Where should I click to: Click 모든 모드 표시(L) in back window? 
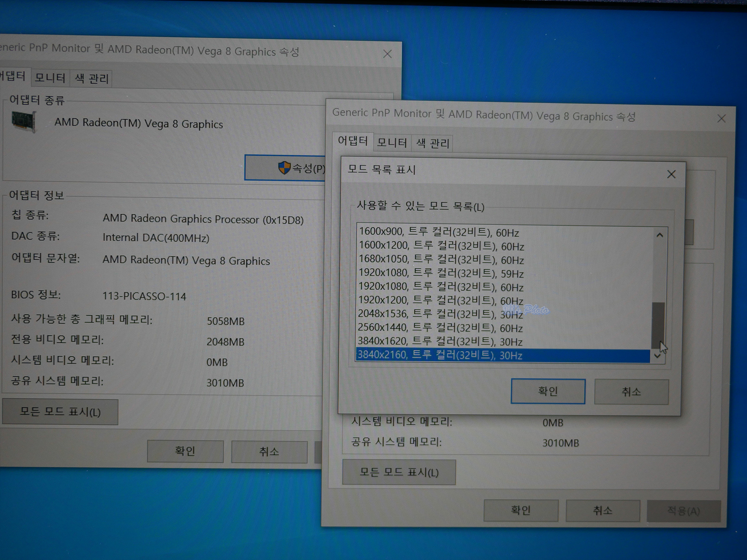point(60,412)
